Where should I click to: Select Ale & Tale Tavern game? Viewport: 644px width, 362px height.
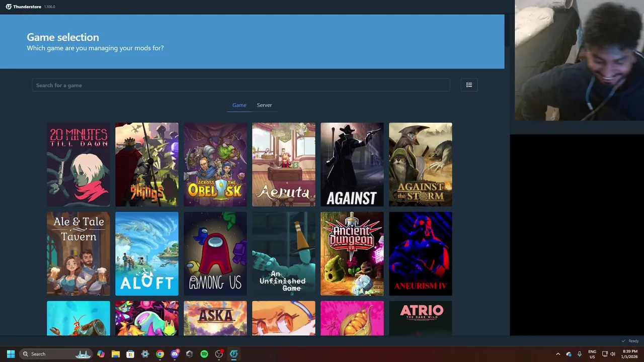(78, 253)
